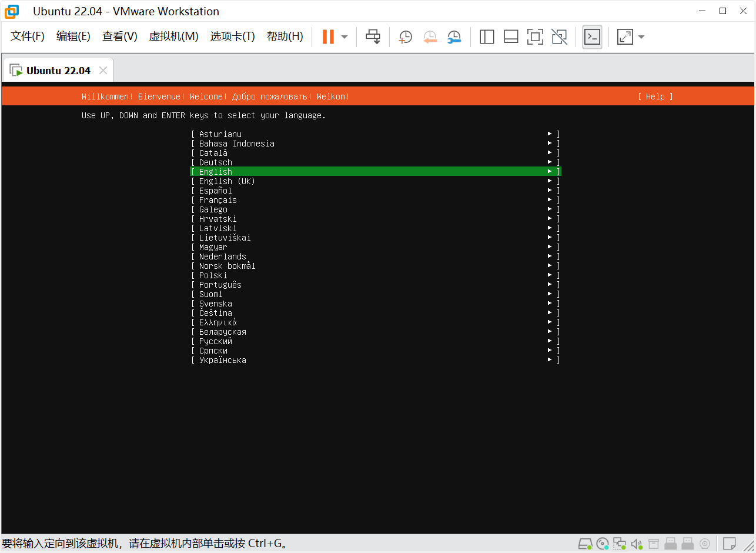Pause the virtual machine with the orange button
Screen dimensions: 756x553
tap(328, 36)
